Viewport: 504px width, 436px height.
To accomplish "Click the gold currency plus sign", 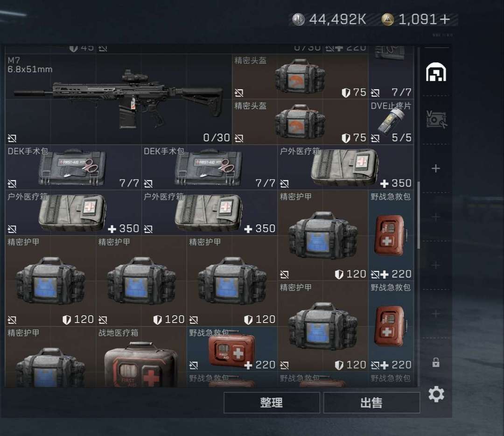I will (445, 20).
